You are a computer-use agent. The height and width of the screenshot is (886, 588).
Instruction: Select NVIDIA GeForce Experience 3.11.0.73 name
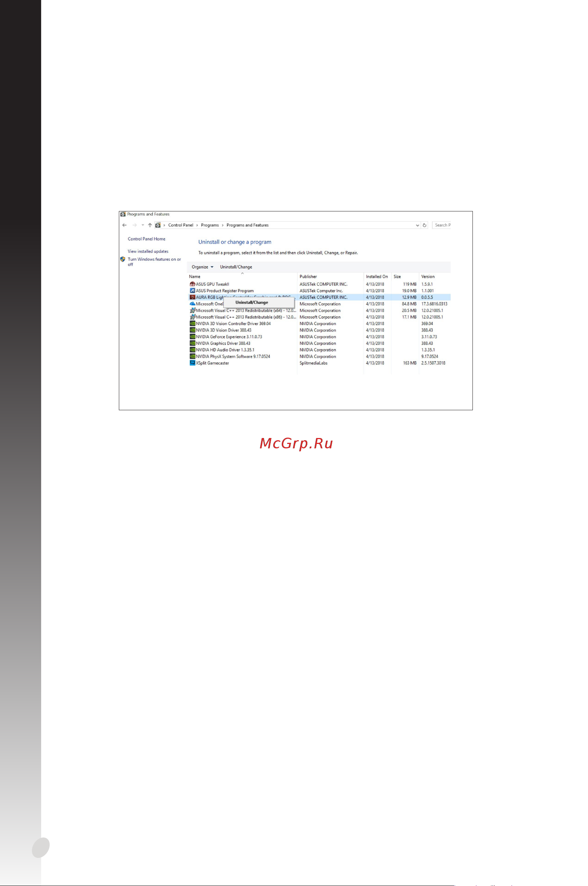pos(229,337)
